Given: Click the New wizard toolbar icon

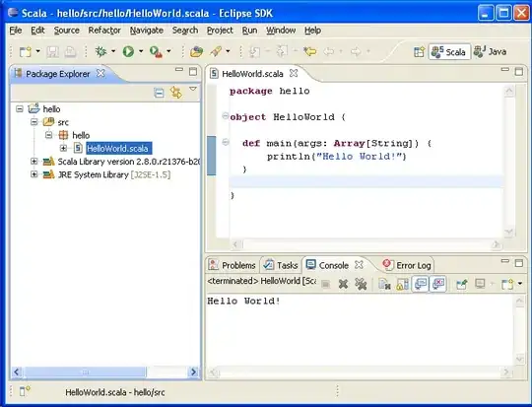Looking at the screenshot, I should tap(26, 52).
